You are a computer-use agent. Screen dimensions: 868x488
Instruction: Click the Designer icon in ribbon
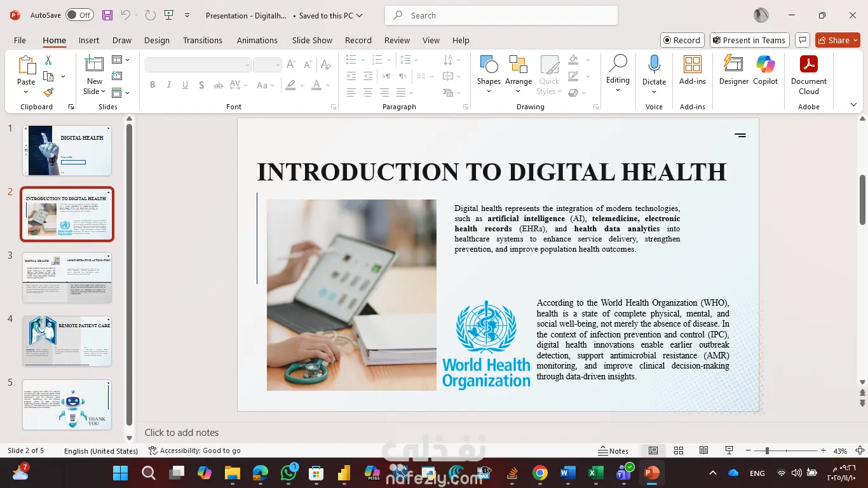733,70
